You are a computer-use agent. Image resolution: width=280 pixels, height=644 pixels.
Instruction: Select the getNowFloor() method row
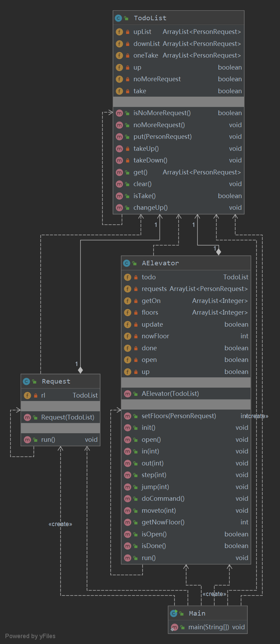[x=186, y=522]
